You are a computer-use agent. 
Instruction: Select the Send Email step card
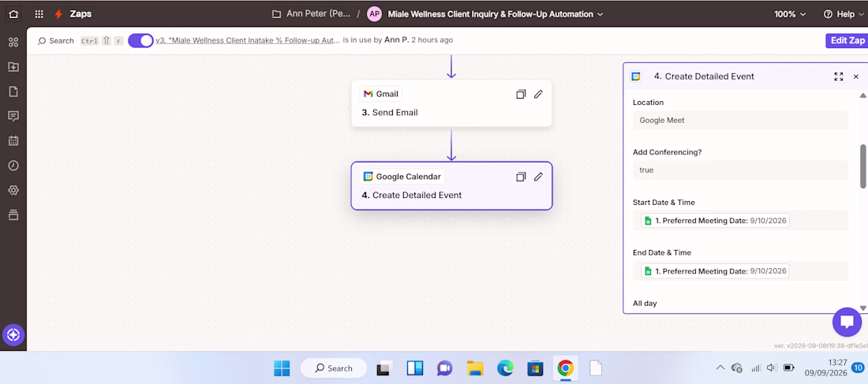451,103
